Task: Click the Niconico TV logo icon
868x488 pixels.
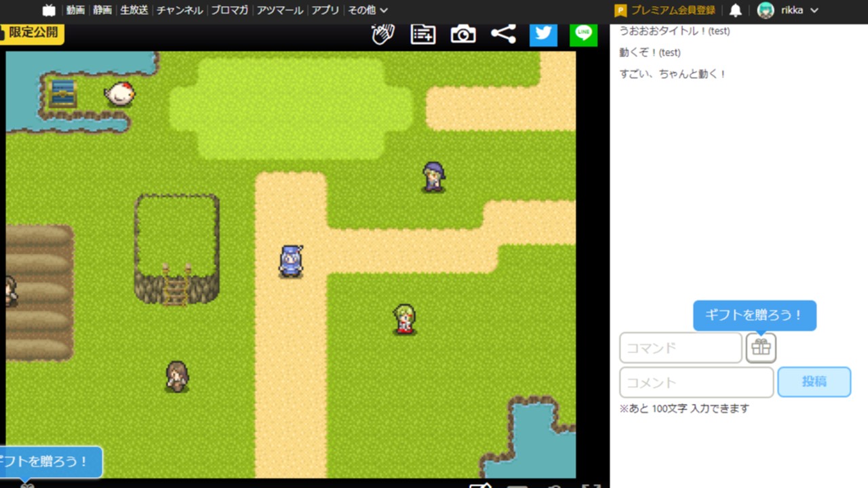Action: [x=49, y=10]
